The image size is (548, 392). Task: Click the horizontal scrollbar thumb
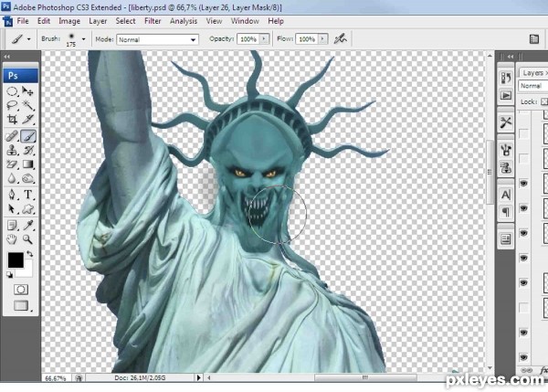tap(365, 377)
